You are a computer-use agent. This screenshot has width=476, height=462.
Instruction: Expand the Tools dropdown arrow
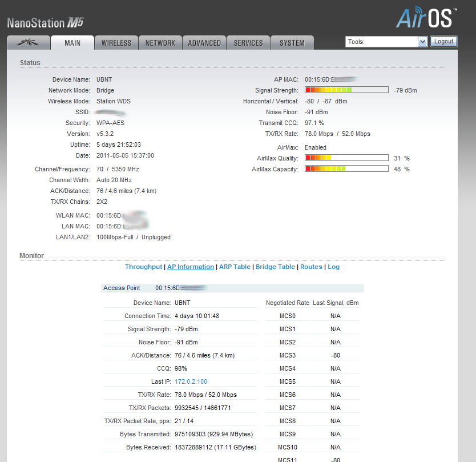pyautogui.click(x=422, y=42)
